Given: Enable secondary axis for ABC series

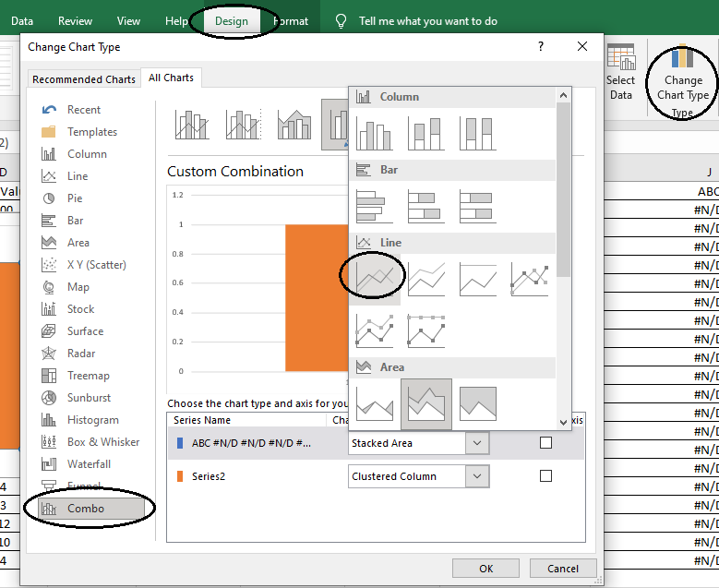Looking at the screenshot, I should tap(545, 442).
